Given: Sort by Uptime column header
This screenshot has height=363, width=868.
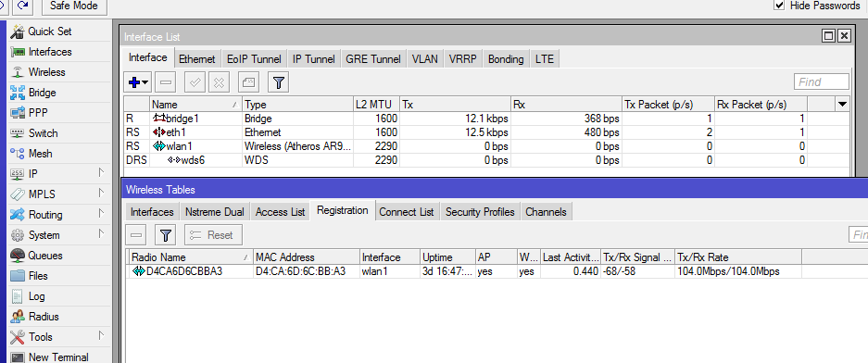Looking at the screenshot, I should 447,257.
